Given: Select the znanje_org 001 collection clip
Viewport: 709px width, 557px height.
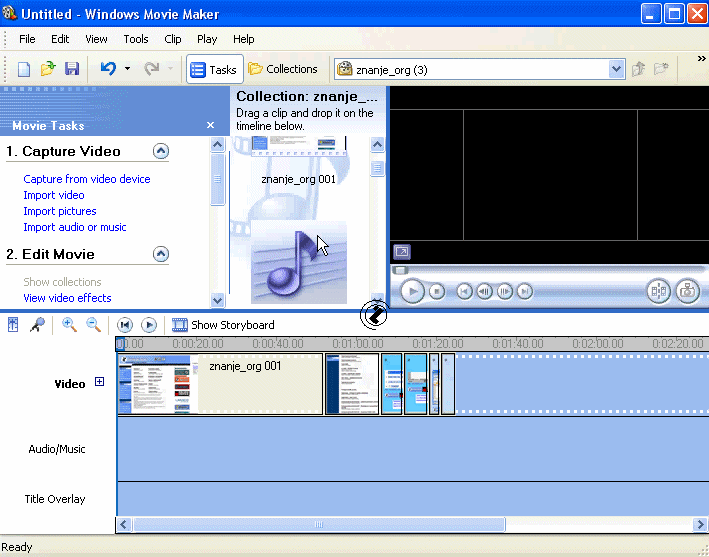Looking at the screenshot, I should pos(299,159).
